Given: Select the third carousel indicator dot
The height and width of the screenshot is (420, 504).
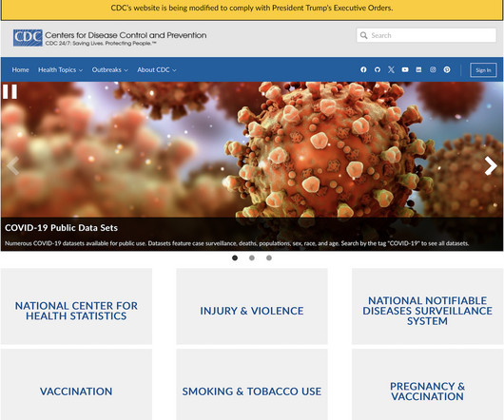Looking at the screenshot, I should point(269,258).
